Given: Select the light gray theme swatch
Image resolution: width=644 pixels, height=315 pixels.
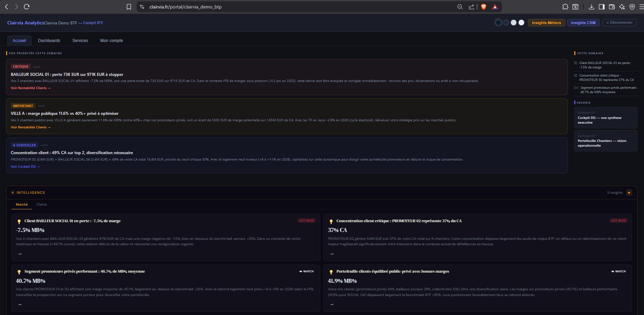Looking at the screenshot, I should [513, 23].
